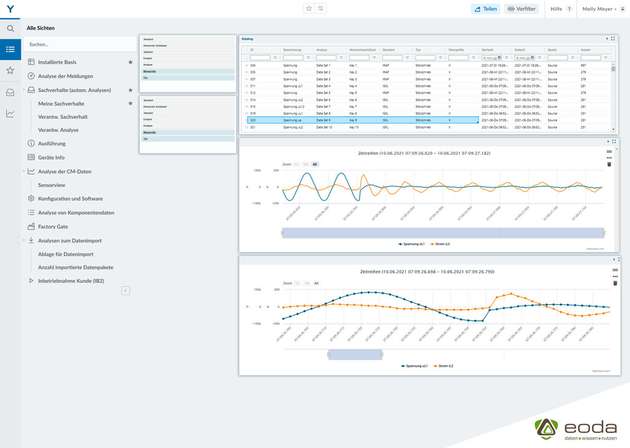Click the table's vertical scrollbar
Image resolution: width=630 pixels, height=448 pixels.
pos(613,96)
